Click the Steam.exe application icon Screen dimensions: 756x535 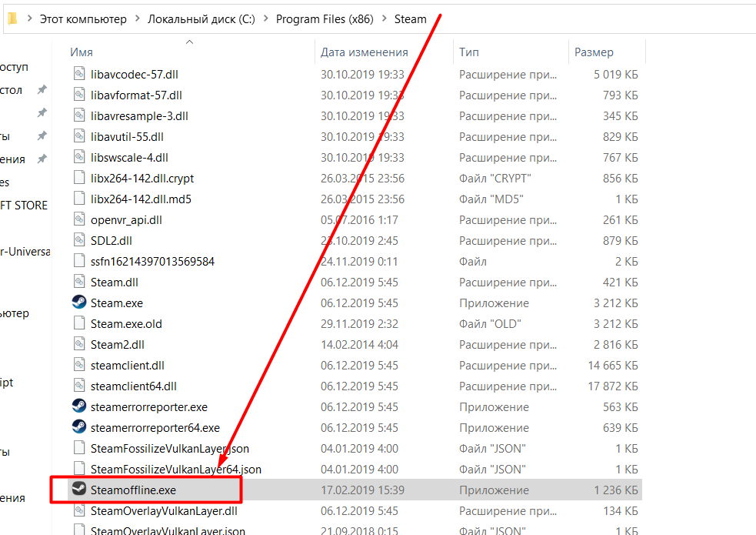pyautogui.click(x=78, y=303)
